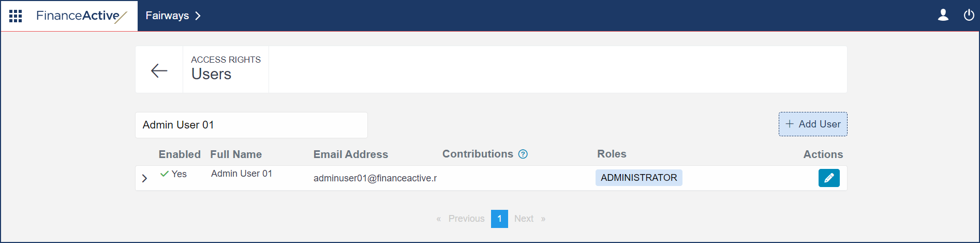Click the adminuser01 email address
Screen dimensions: 980x243
375,178
